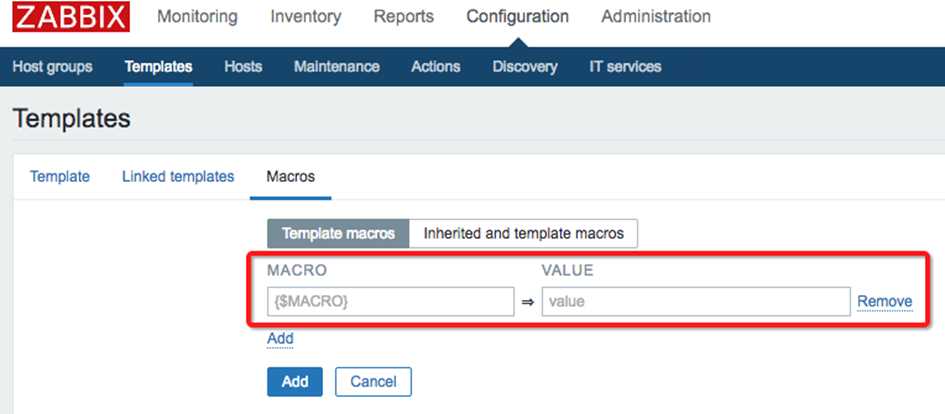
Task: Toggle Template macros view
Action: click(x=338, y=233)
